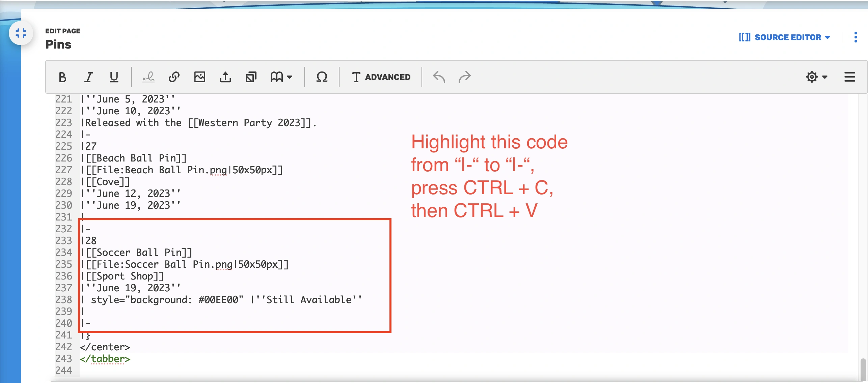Expand the reference book dropdown
This screenshot has width=868, height=383.
pos(281,77)
